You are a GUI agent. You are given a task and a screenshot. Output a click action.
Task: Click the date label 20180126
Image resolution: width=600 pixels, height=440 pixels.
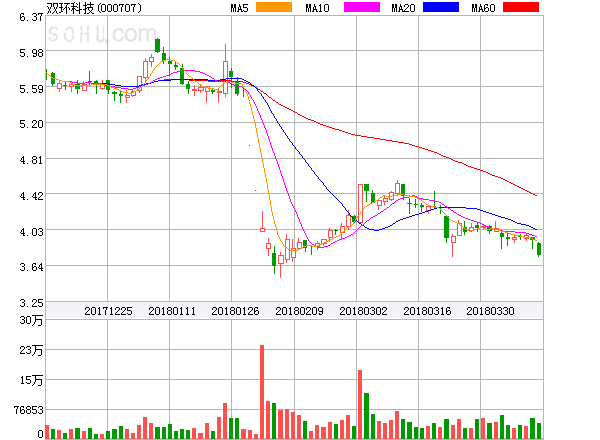point(235,311)
